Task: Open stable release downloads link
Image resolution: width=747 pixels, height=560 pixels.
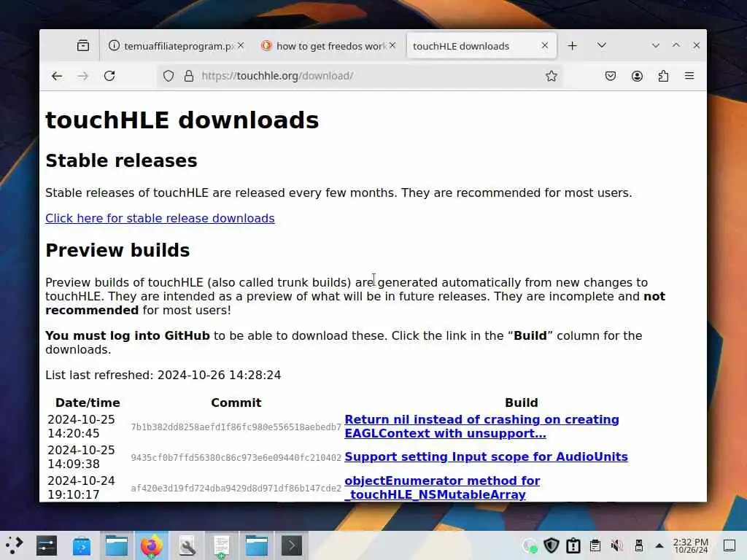Action: click(160, 218)
